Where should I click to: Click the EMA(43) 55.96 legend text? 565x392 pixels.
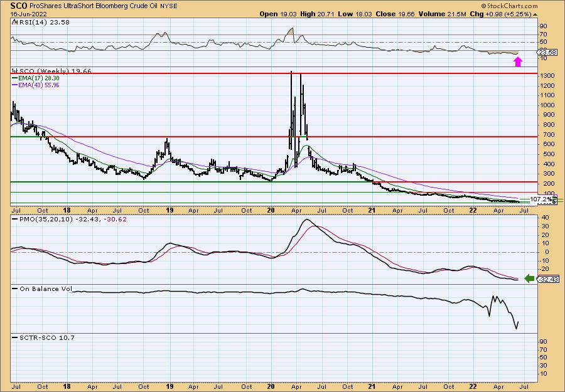click(x=39, y=85)
